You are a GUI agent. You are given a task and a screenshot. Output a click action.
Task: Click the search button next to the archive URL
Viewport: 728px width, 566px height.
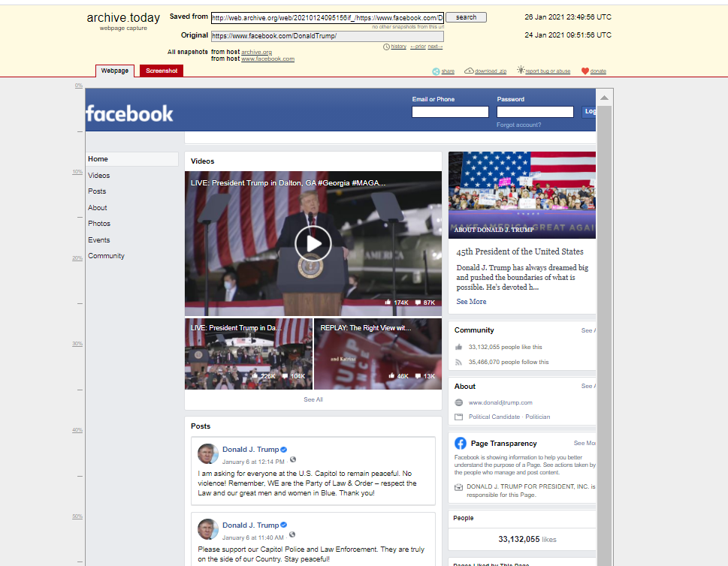[x=465, y=17]
